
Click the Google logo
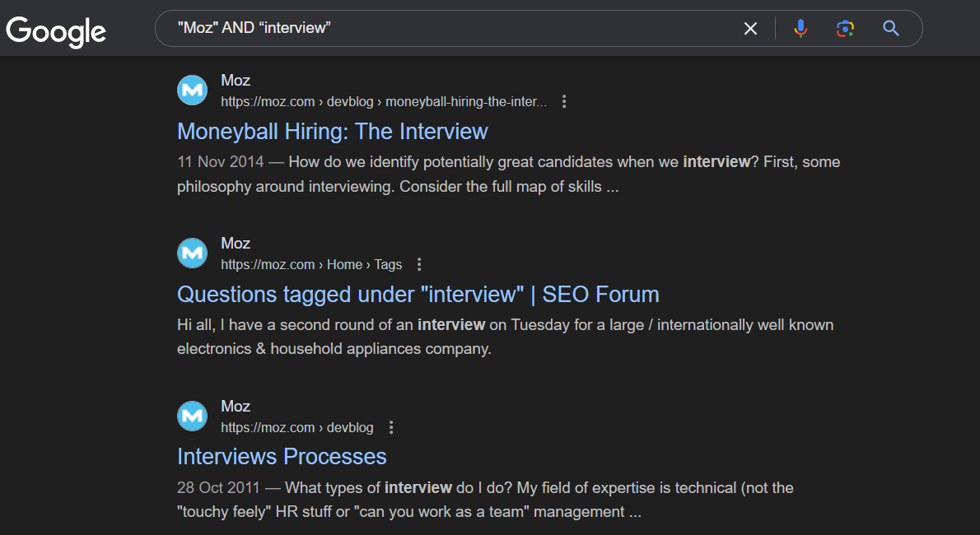(x=56, y=31)
